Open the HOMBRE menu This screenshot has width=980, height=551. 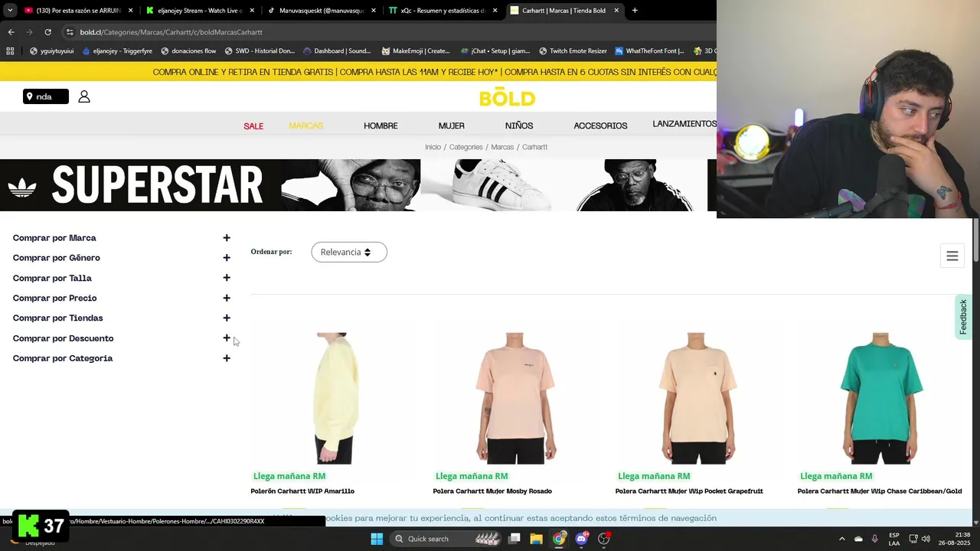(381, 126)
